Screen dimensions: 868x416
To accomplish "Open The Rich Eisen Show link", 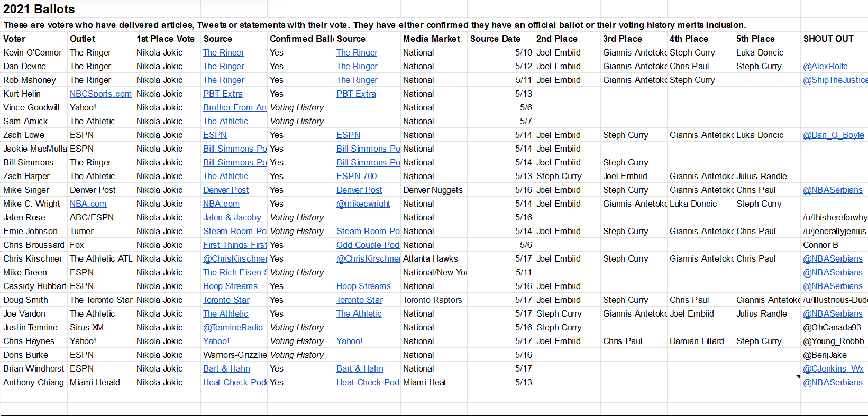I will click(x=235, y=272).
